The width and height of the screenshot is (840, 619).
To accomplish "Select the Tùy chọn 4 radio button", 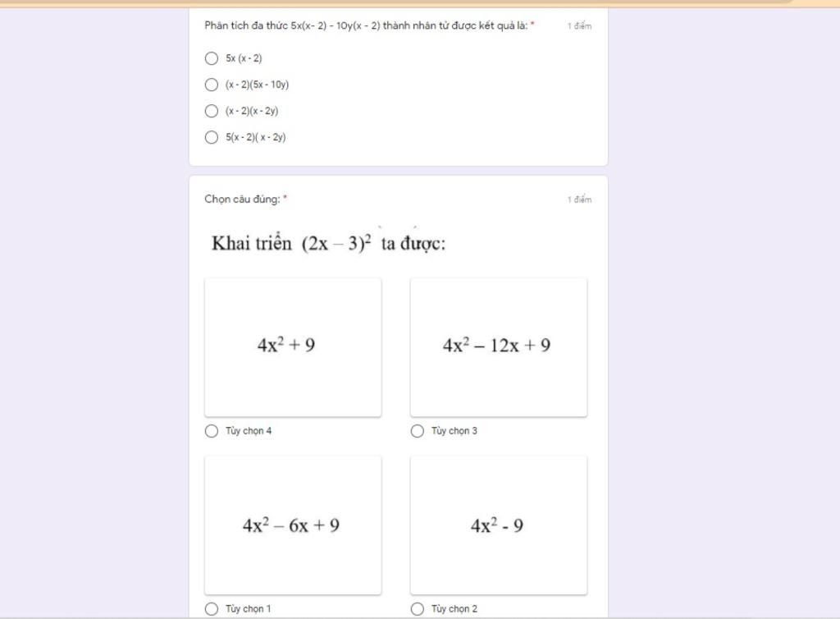I will (x=212, y=431).
